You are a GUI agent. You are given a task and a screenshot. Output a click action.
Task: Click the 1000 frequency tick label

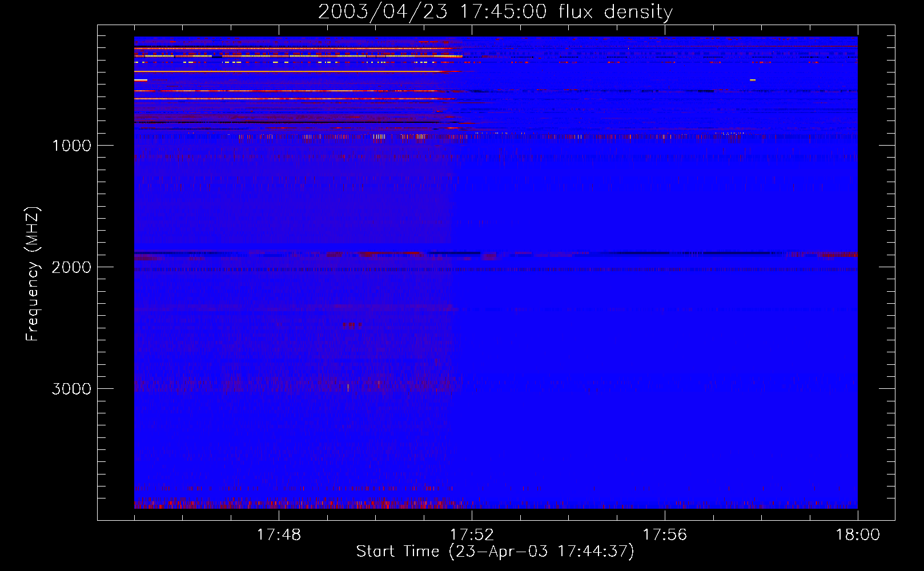[x=72, y=146]
